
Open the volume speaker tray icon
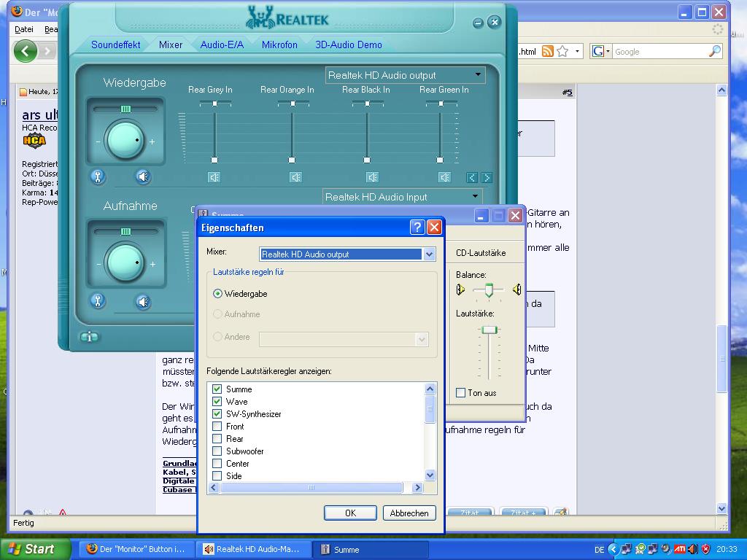(x=692, y=549)
